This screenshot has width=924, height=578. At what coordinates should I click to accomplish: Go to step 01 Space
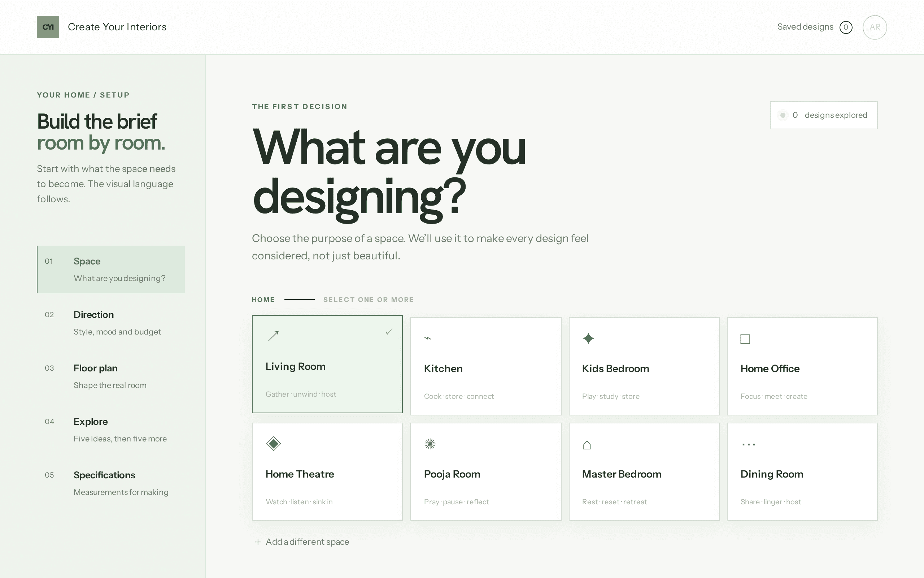tap(111, 269)
